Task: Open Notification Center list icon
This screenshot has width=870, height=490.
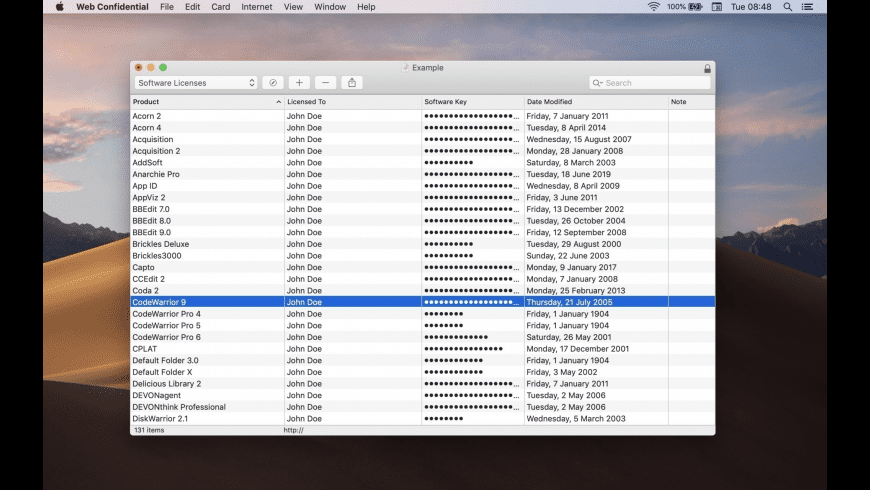Action: pyautogui.click(x=807, y=7)
